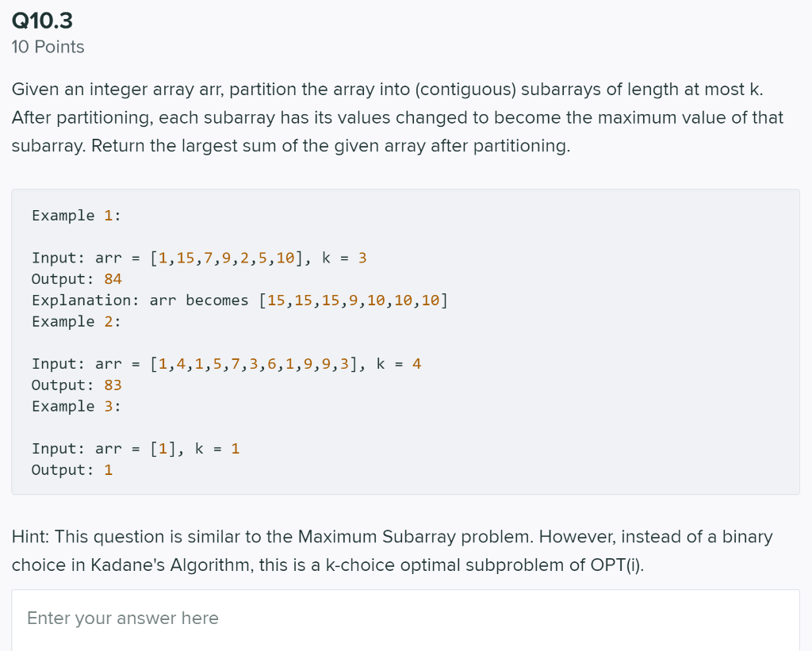
Task: Click the 'Output: 83' line
Action: point(77,385)
